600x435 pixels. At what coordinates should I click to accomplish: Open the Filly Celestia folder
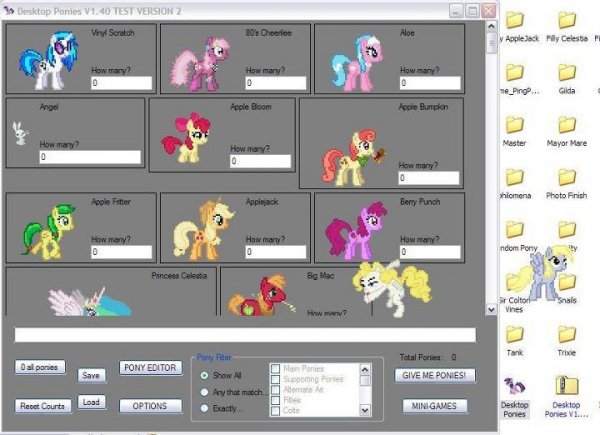[567, 26]
